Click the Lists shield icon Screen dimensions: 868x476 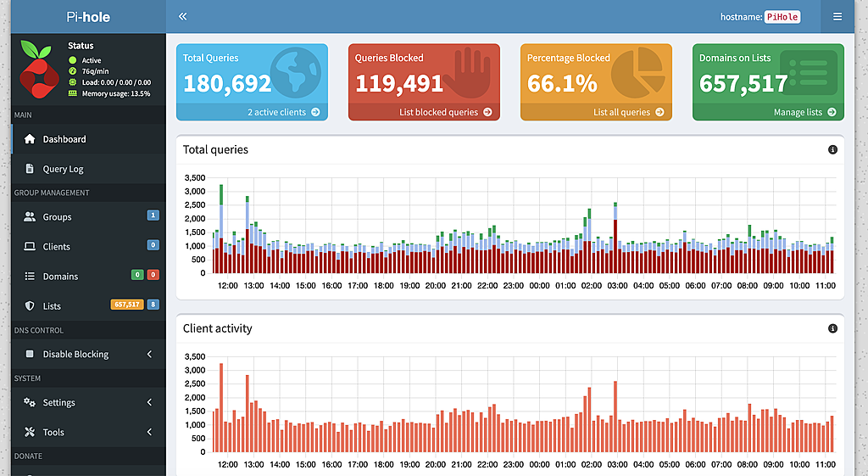tap(30, 305)
